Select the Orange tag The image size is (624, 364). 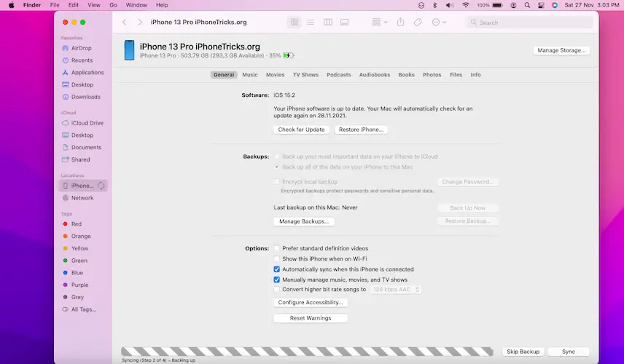pos(82,236)
